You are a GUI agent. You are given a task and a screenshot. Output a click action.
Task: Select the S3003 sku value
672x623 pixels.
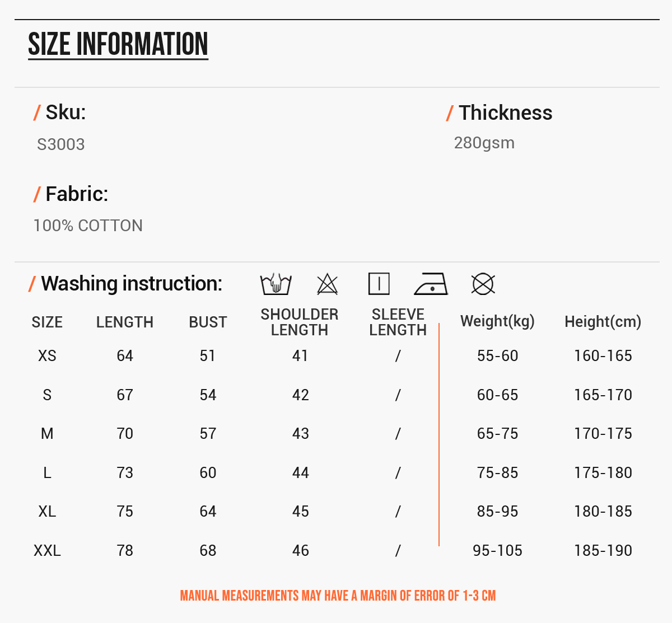point(61,144)
